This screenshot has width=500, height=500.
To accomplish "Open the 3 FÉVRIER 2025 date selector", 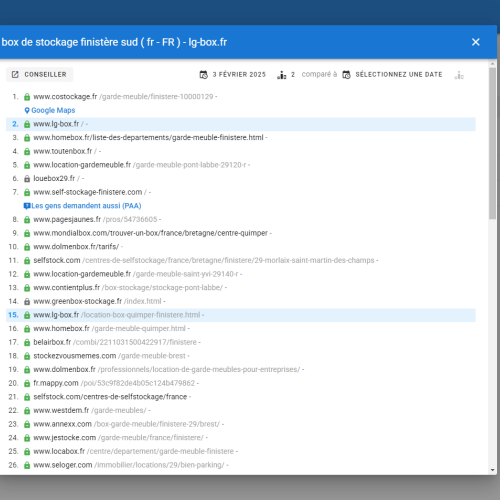I will (x=239, y=74).
